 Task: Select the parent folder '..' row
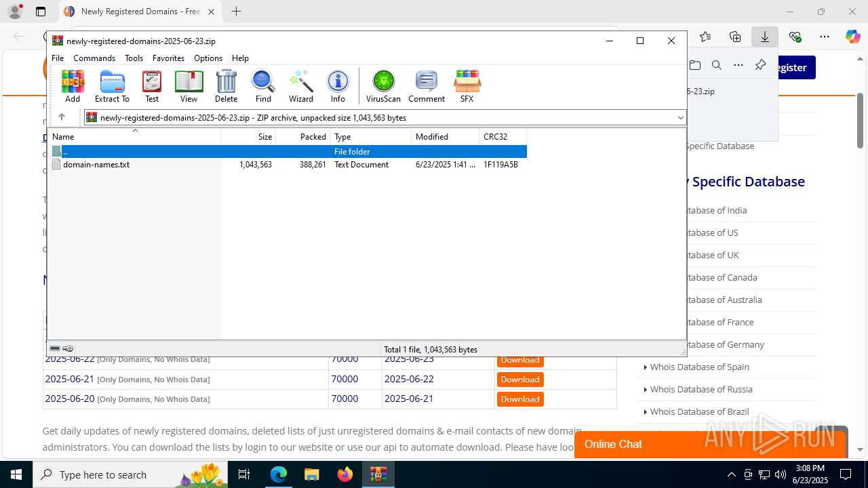(288, 152)
